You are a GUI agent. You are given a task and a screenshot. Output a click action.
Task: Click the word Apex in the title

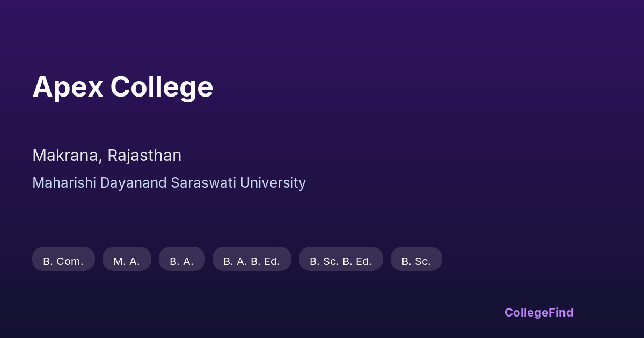click(x=68, y=87)
